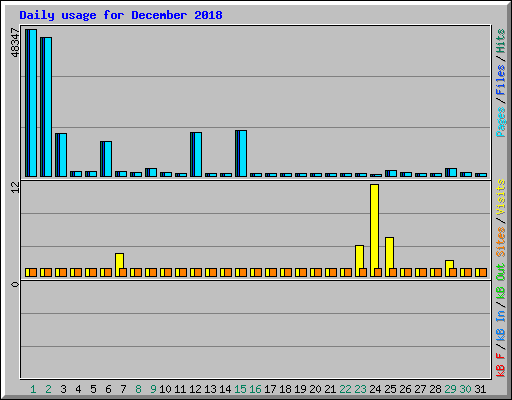Viewport: 512px width, 400px height.
Task: Click the 'Sites' legend label
Action: click(x=500, y=242)
